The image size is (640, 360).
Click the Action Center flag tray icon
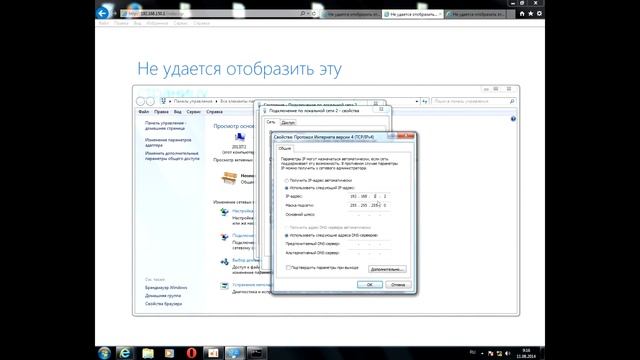click(x=491, y=353)
